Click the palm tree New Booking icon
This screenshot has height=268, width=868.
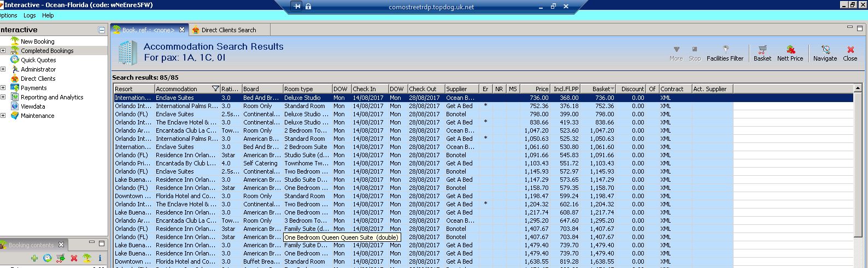click(x=15, y=41)
